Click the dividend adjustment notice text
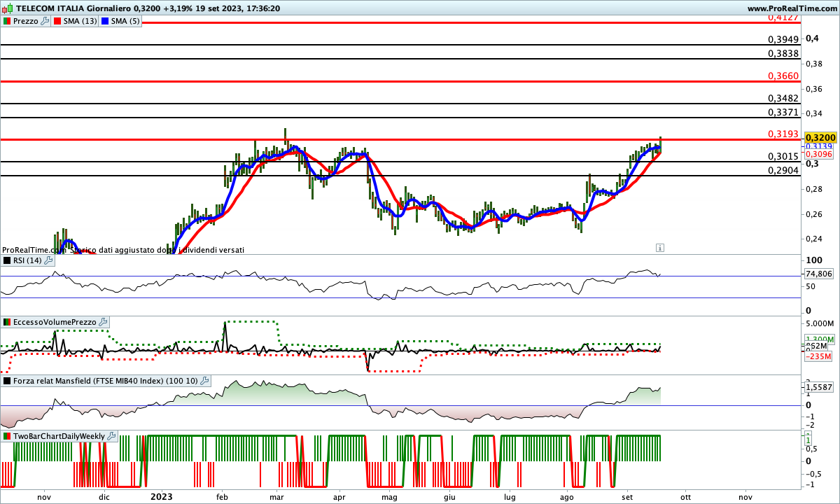840x504 pixels. point(122,250)
